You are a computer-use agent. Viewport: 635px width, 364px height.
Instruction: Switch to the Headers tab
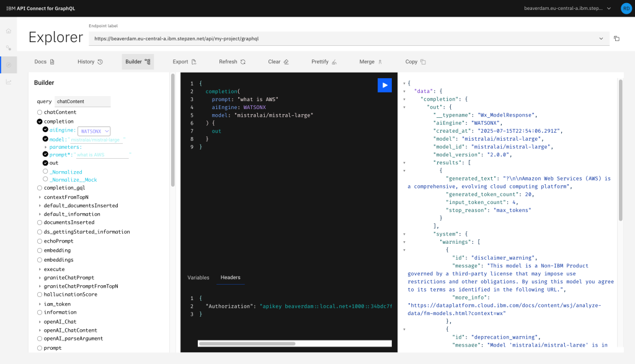pyautogui.click(x=231, y=278)
